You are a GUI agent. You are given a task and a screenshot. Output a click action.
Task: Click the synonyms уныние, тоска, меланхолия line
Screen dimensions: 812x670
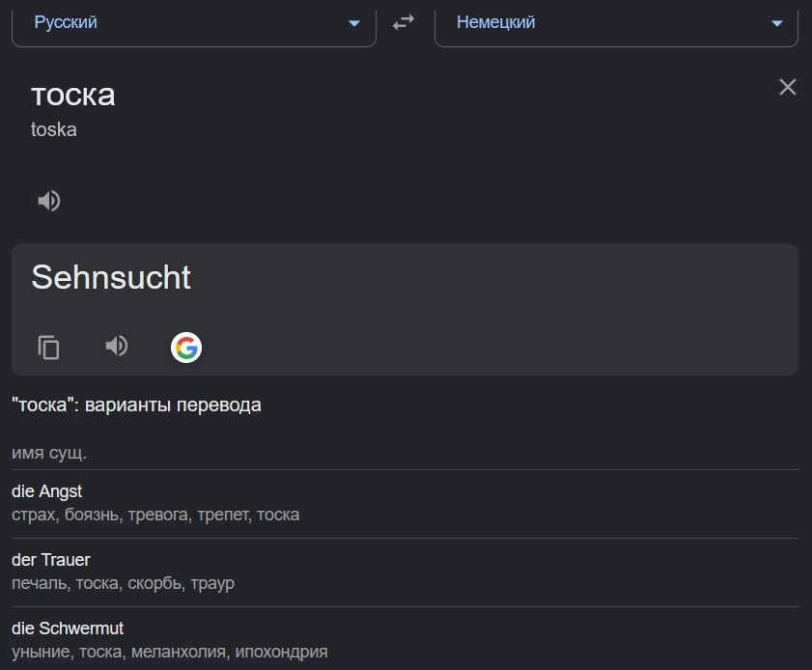pyautogui.click(x=169, y=652)
